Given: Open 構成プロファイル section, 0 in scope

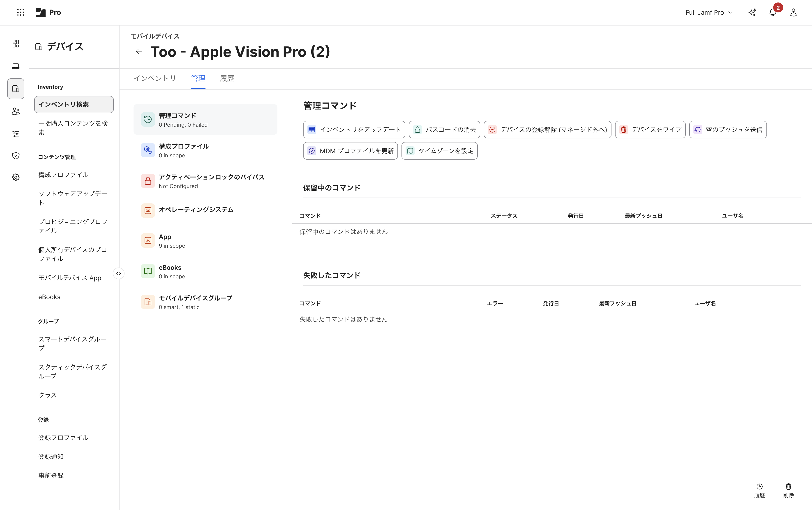Looking at the screenshot, I should tap(205, 150).
